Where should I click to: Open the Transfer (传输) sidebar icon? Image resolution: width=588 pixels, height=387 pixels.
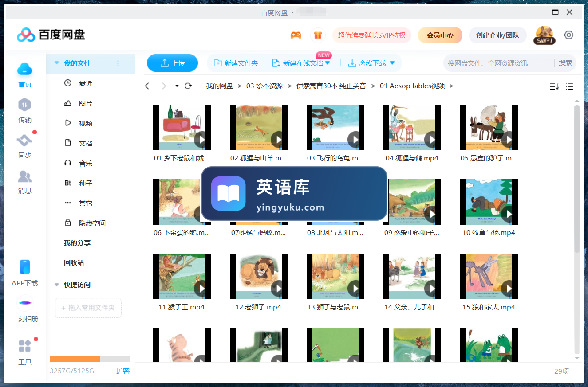point(25,105)
